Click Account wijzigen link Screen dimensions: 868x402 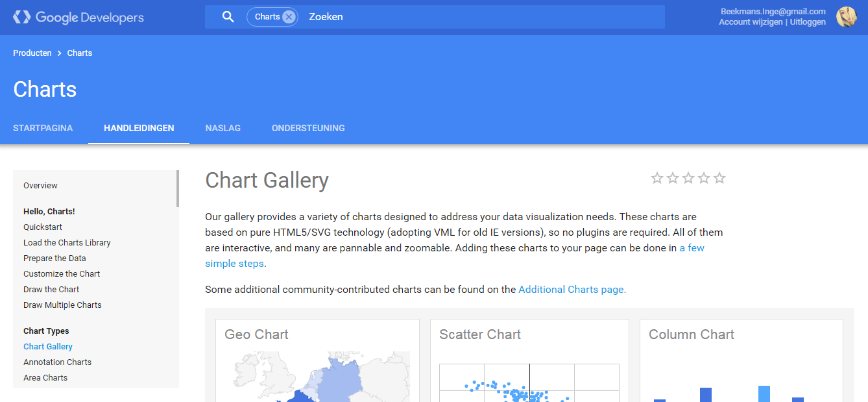pyautogui.click(x=751, y=22)
